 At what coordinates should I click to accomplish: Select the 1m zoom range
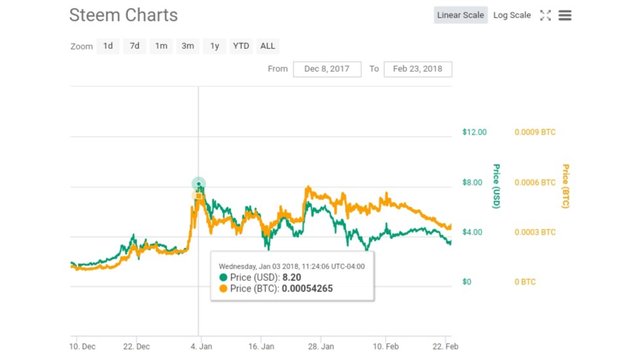[x=161, y=46]
